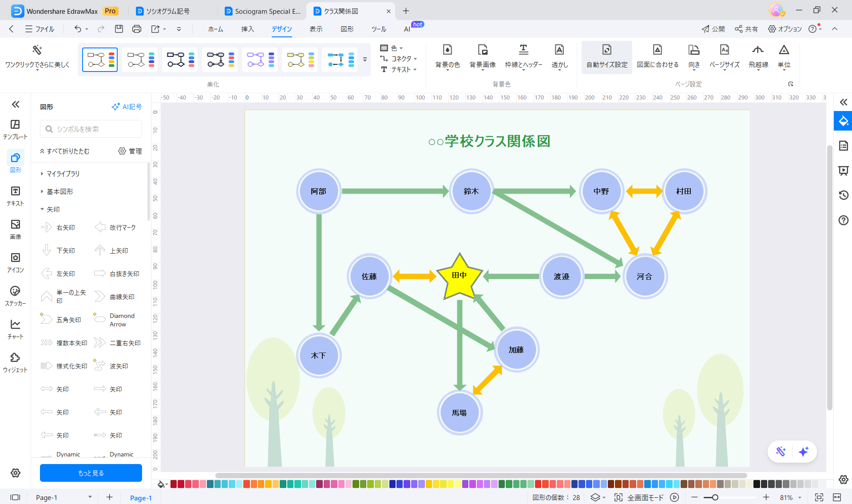
Task: Open the Page-1 dropdown selector
Action: [x=63, y=497]
